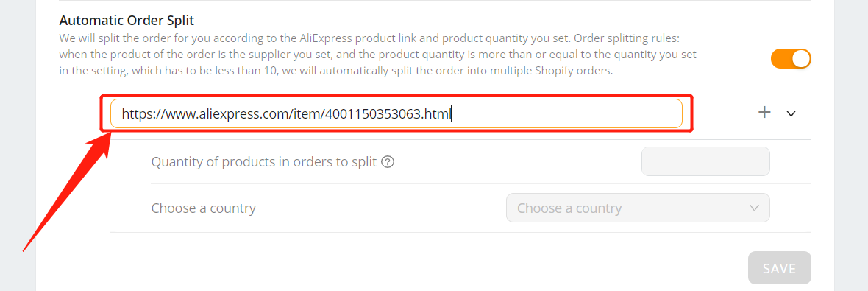Click the Quantity of products in orders label
868x291 pixels.
pyautogui.click(x=264, y=162)
